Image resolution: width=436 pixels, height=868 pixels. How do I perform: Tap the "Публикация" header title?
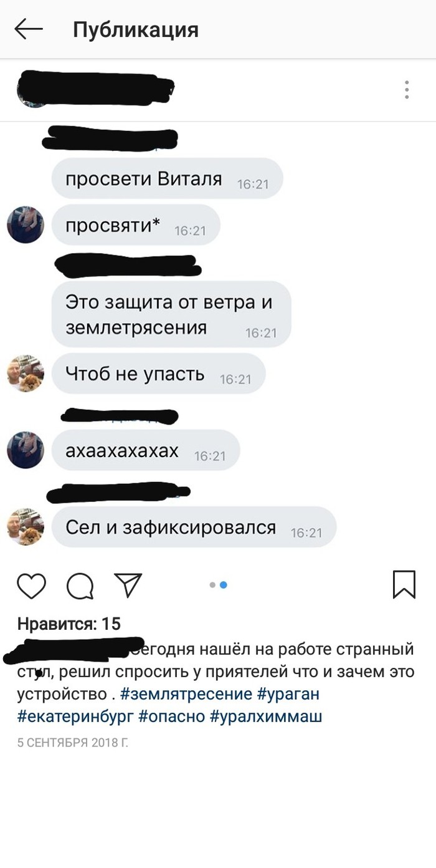click(x=136, y=29)
